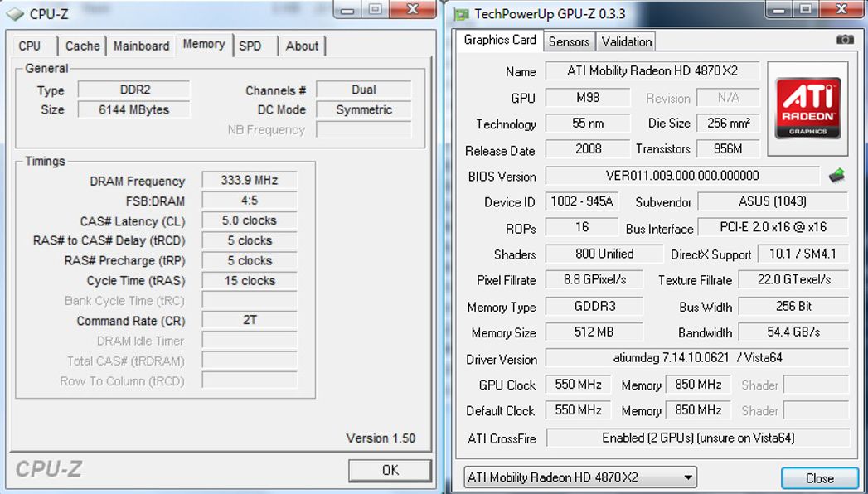Close the CPU-Z window
Image resolution: width=868 pixels, height=494 pixels.
412,9
